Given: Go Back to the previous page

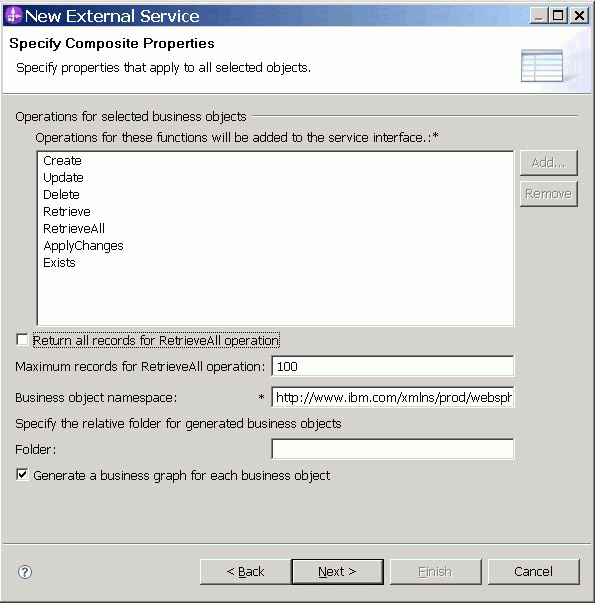Looking at the screenshot, I should click(245, 571).
